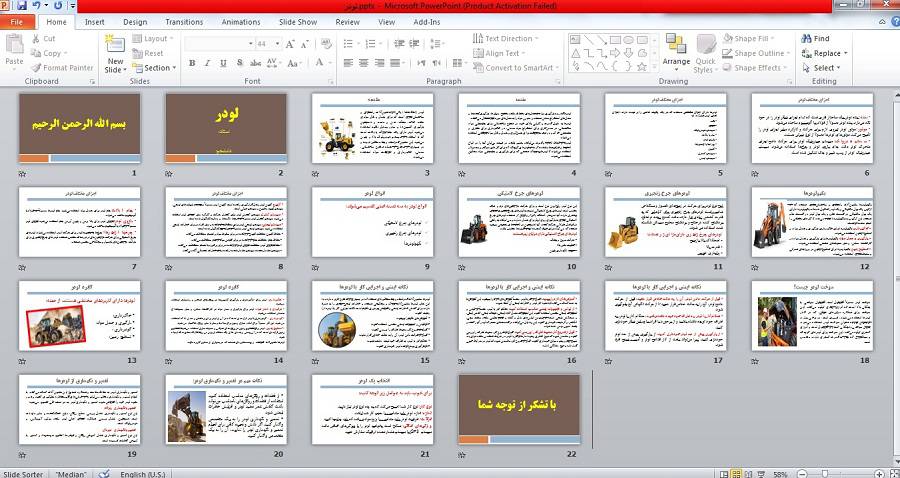
Task: Open the Change Case menu
Action: click(294, 63)
